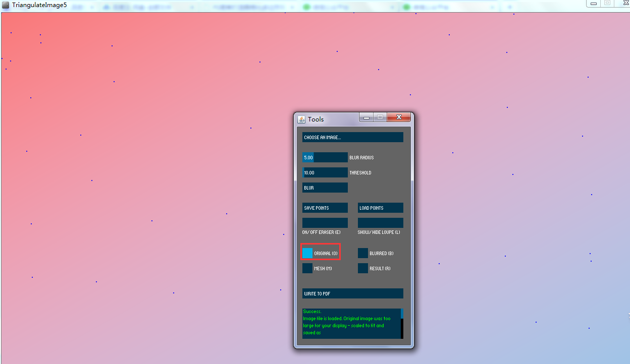Uncheck the Original (O) view checkbox

coord(307,253)
